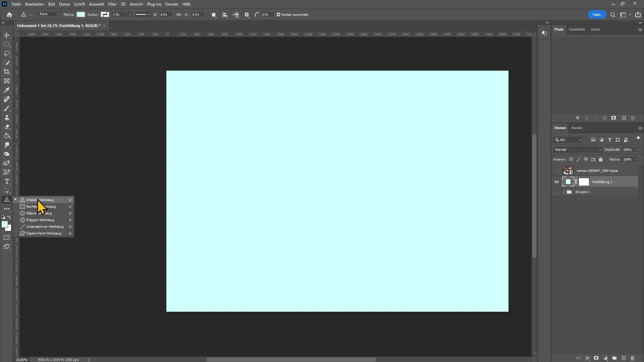The image size is (644, 362).
Task: Choose Eigene-Form-Werkzeug from flyout
Action: (x=44, y=233)
